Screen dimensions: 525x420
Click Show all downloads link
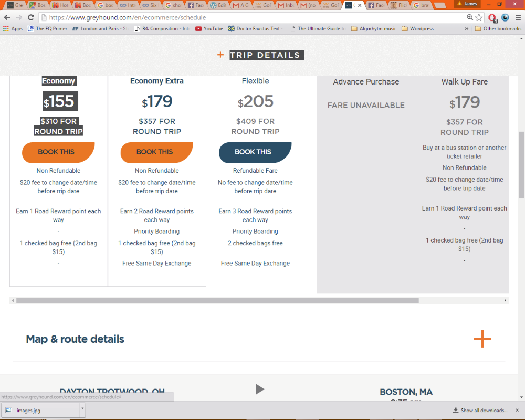[484, 411]
